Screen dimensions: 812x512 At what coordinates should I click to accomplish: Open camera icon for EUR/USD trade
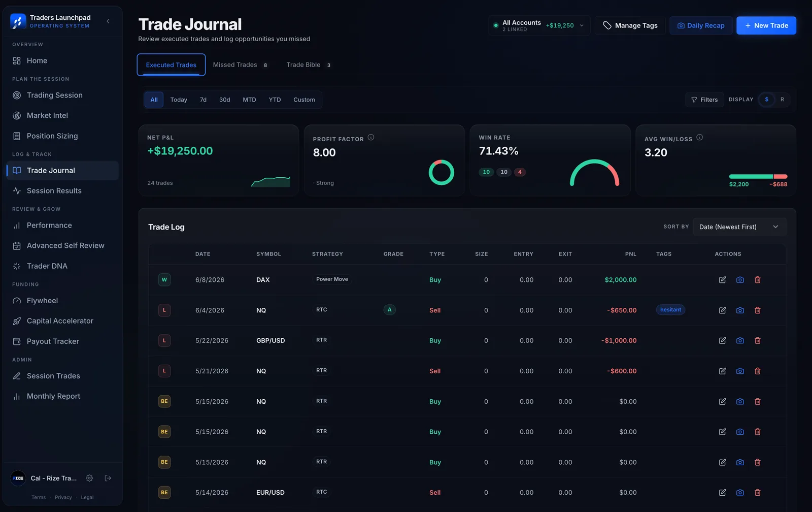740,493
